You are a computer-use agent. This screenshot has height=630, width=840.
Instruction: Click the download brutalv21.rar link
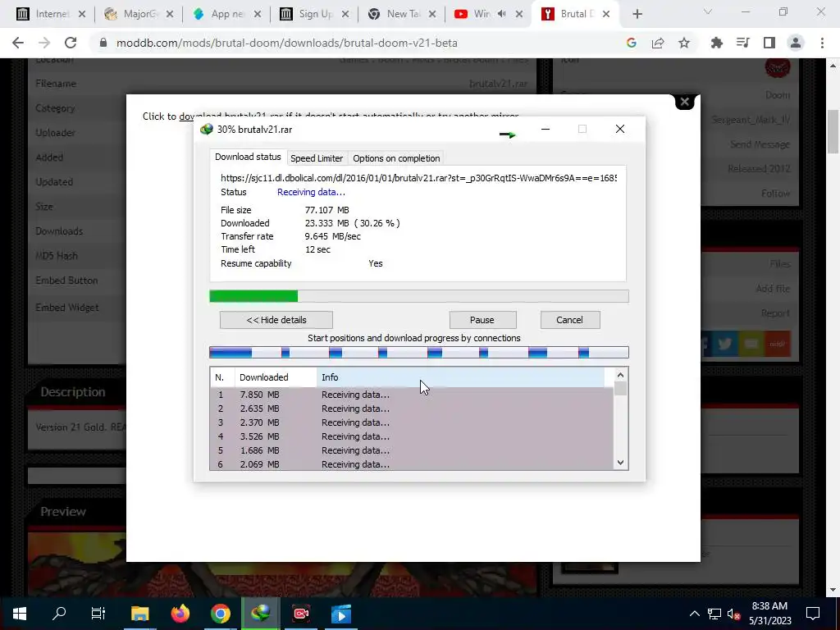click(x=231, y=116)
